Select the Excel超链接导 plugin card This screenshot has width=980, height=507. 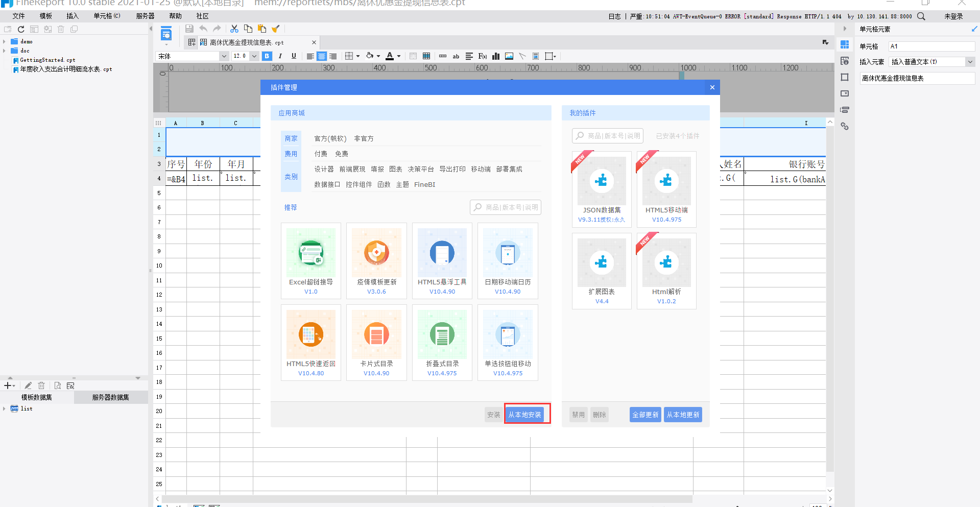pyautogui.click(x=311, y=261)
